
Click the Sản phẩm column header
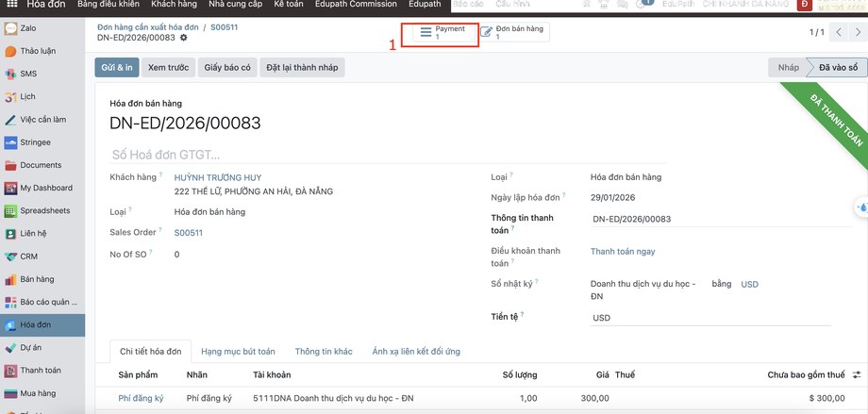[138, 374]
